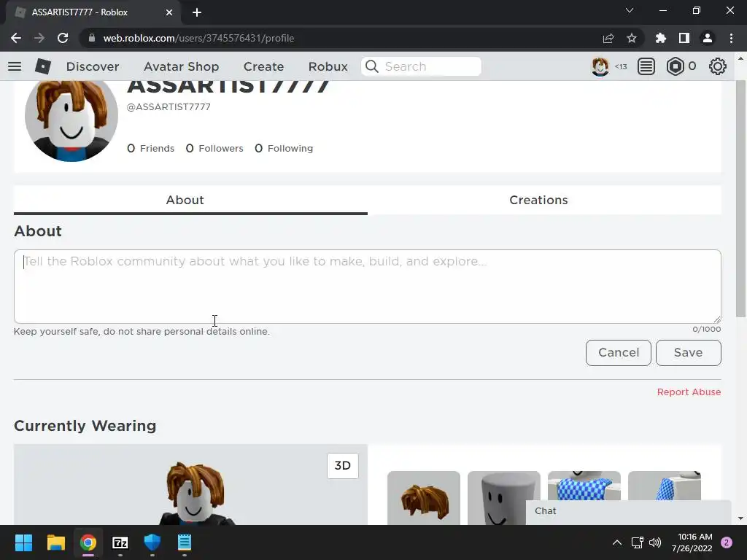747x560 pixels.
Task: Grab the text area resize handle
Action: coord(717,319)
